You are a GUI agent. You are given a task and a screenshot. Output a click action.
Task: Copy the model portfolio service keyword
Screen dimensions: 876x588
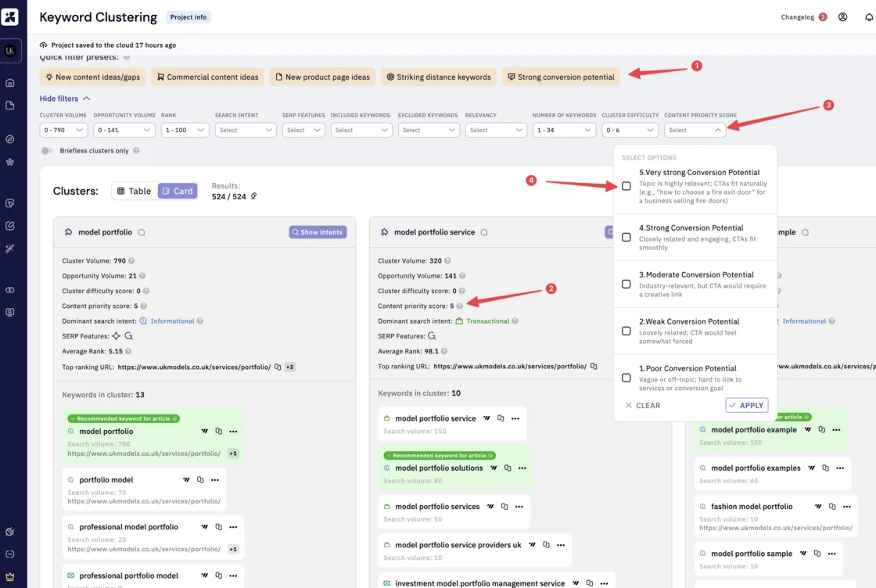click(501, 418)
